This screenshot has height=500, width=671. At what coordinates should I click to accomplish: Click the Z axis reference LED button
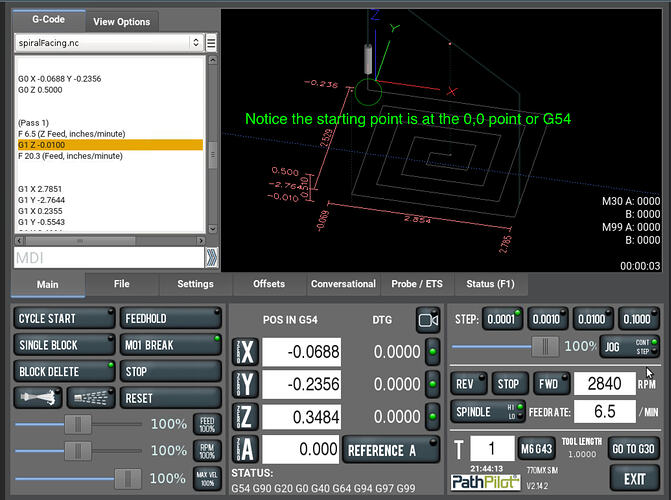432,416
